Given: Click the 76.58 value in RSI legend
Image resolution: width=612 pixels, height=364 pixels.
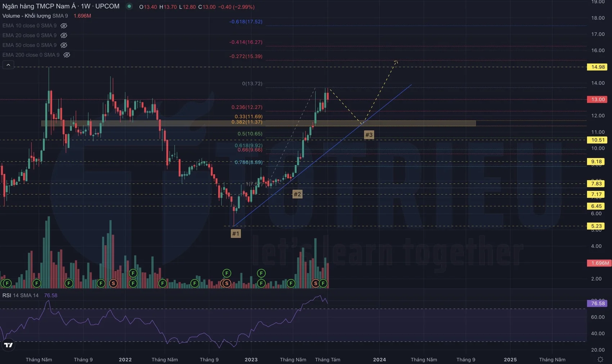Looking at the screenshot, I should click(51, 295).
